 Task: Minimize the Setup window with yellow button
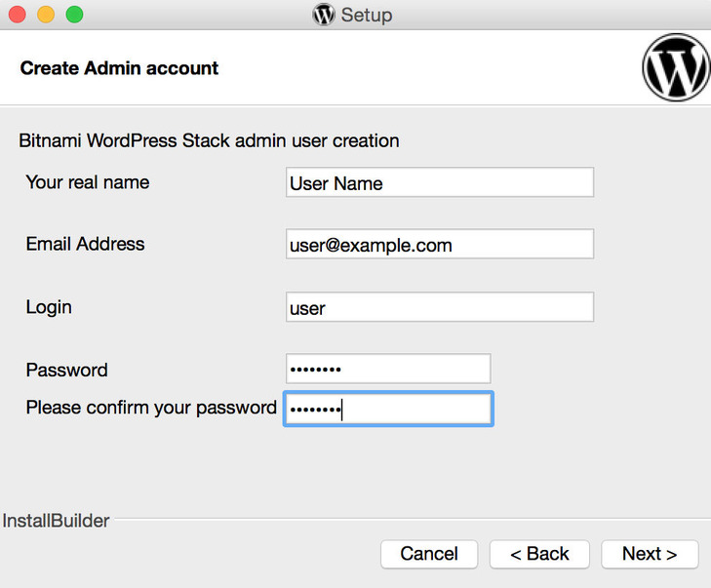click(46, 14)
